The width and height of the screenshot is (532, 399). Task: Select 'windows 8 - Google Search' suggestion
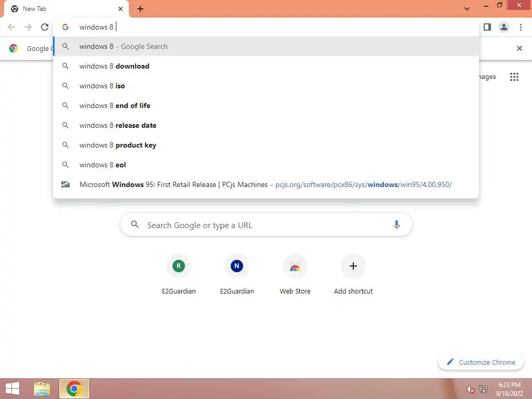coord(266,46)
